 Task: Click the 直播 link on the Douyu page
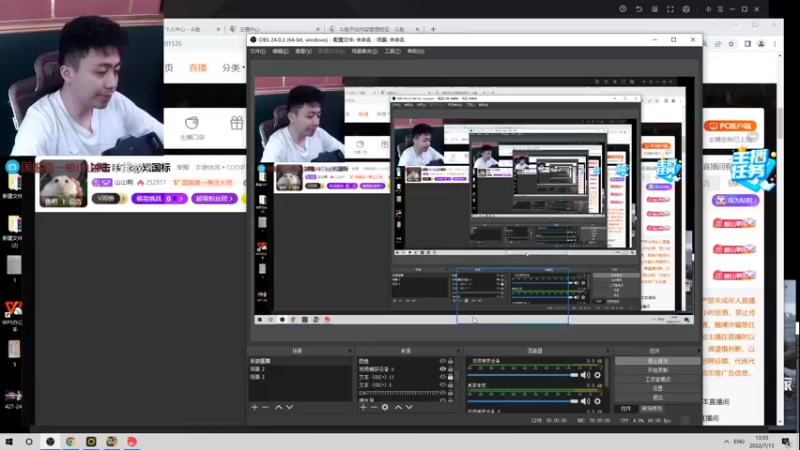click(x=198, y=68)
